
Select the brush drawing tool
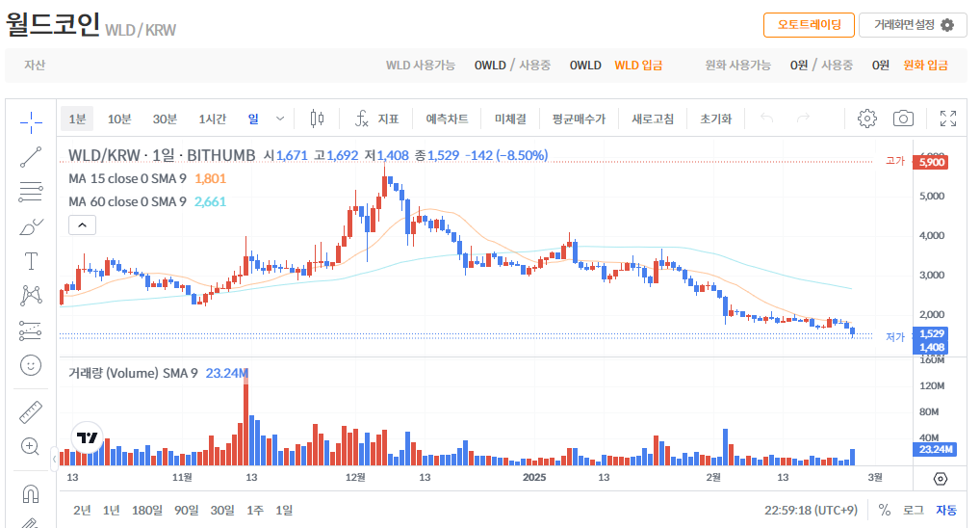(x=31, y=226)
